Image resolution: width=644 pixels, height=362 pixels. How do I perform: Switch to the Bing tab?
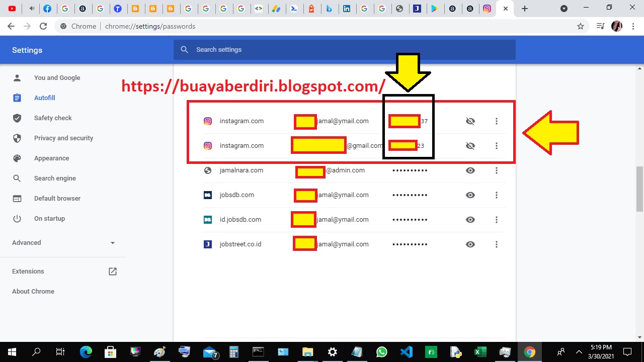click(x=329, y=9)
